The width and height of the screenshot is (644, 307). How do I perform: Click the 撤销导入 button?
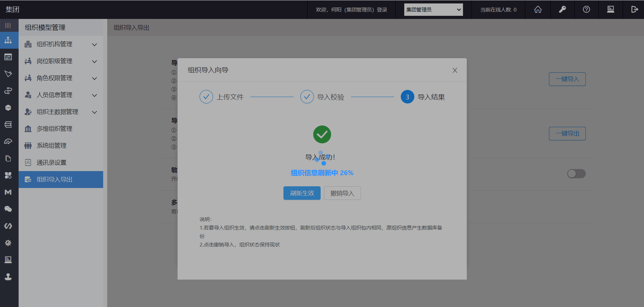pyautogui.click(x=342, y=193)
